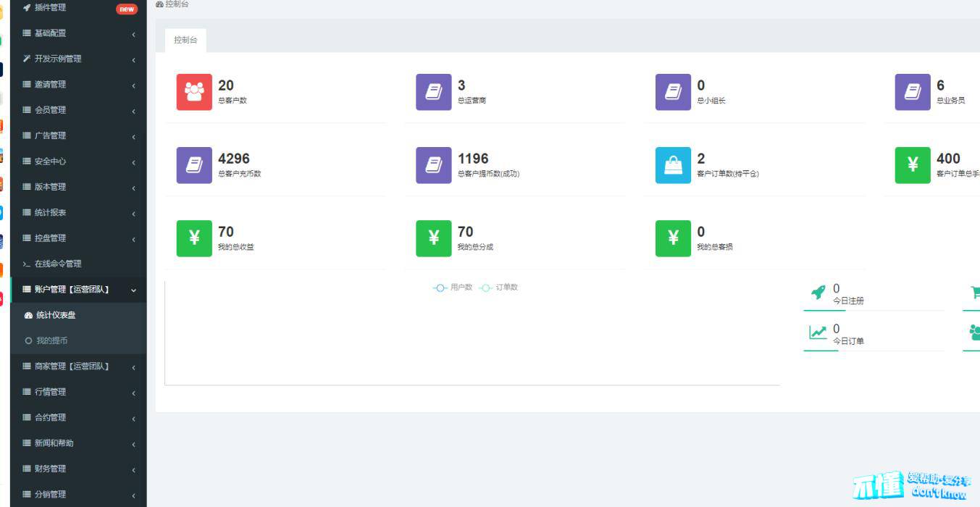Click the 总运营商 label text
Viewport: 980px width, 507px height.
(472, 101)
